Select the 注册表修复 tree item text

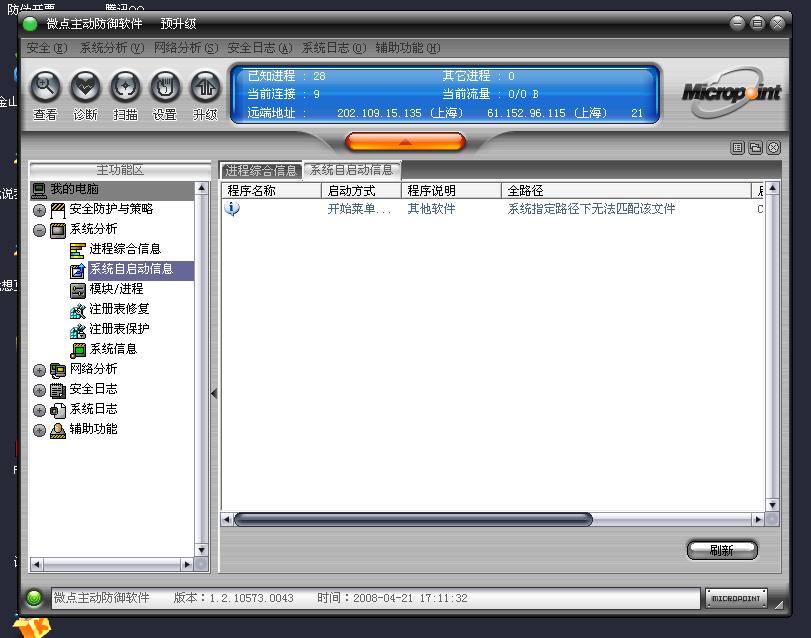[x=119, y=309]
